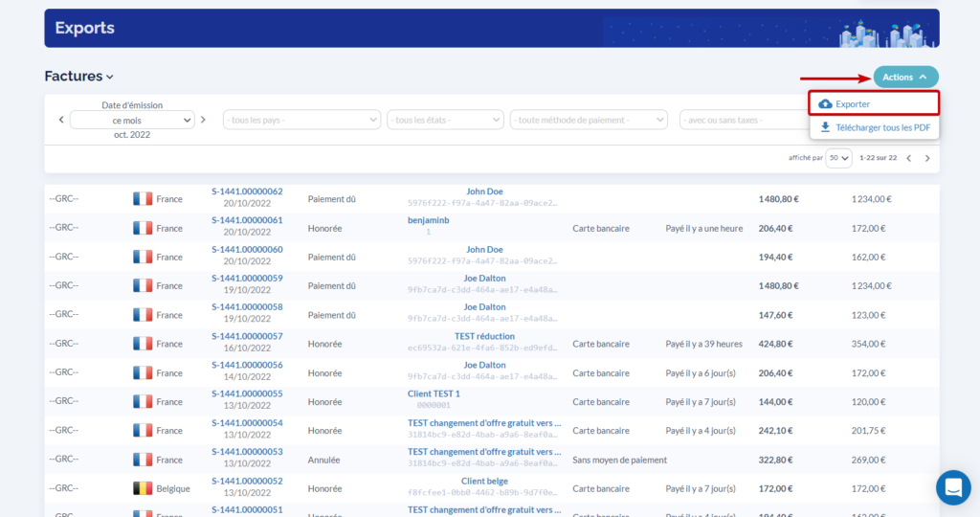
Task: Click the French flag on invoice 00000057 row
Action: (x=143, y=343)
